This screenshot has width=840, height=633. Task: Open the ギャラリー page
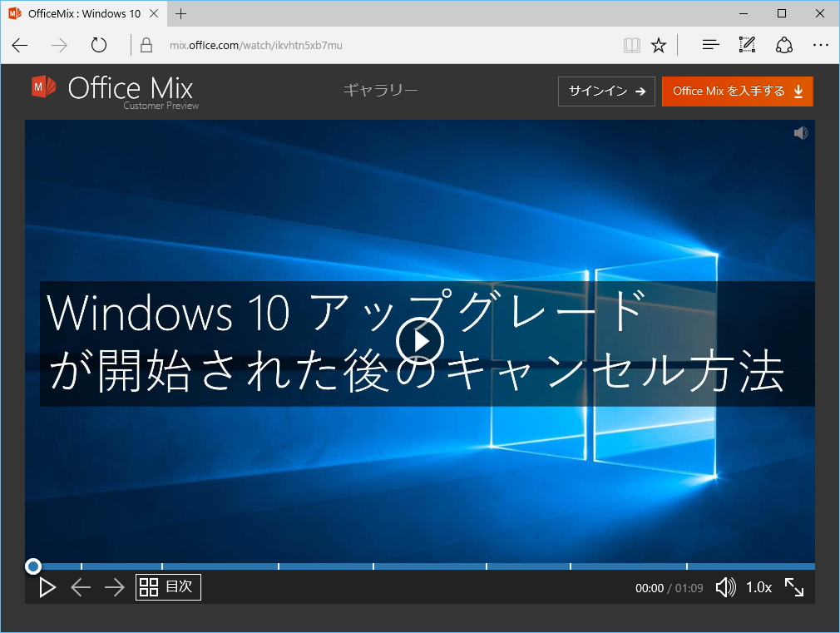pyautogui.click(x=379, y=90)
